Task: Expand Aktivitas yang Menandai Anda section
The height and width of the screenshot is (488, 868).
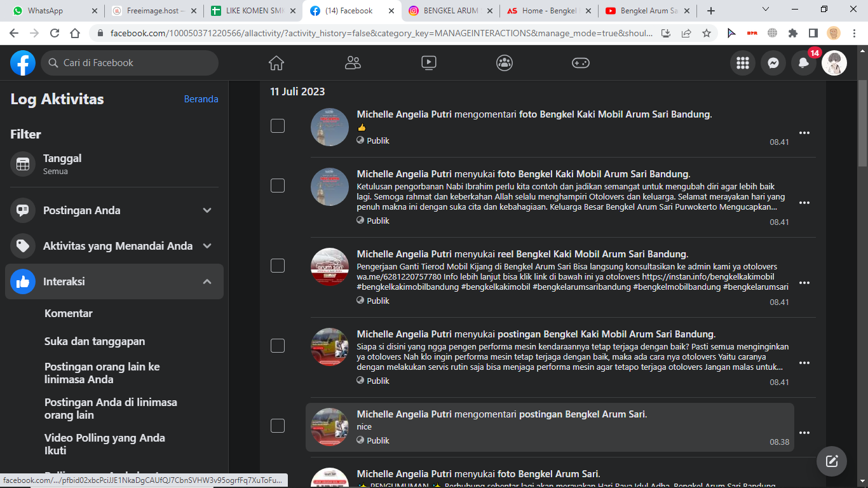Action: coord(207,246)
